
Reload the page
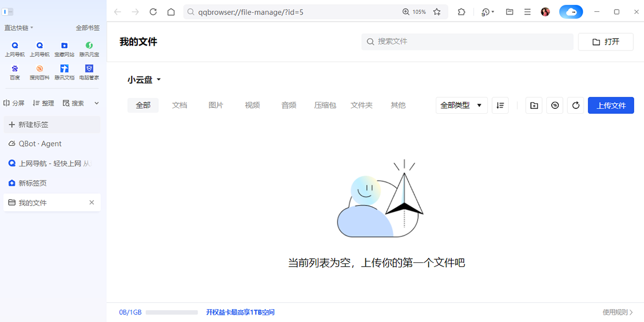pyautogui.click(x=153, y=12)
